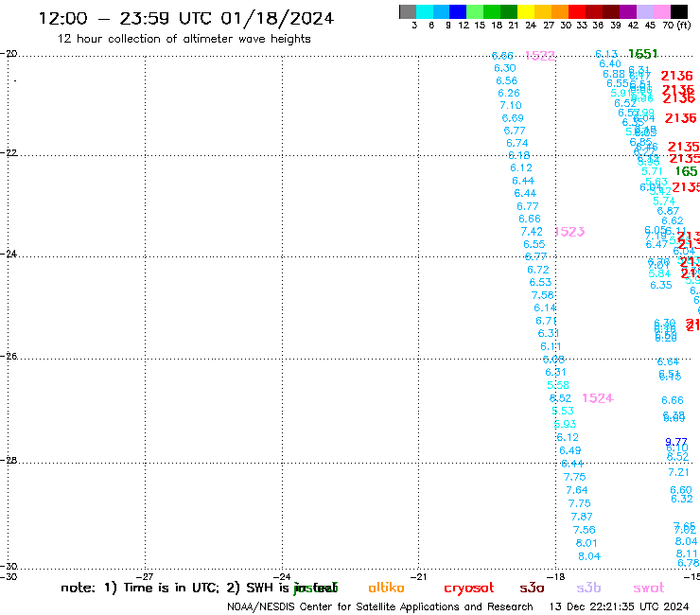700x615 pixels.
Task: Click the pink swot track label 1523
Action: 569,232
